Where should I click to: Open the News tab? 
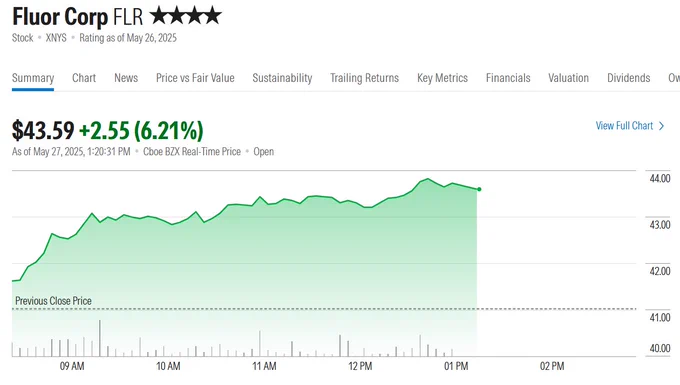tap(126, 78)
